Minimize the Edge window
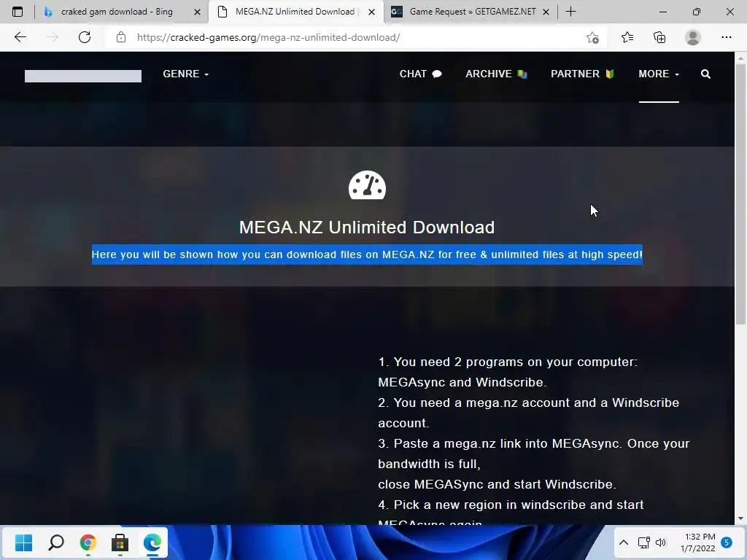Screen dimensions: 747x560 pos(662,12)
